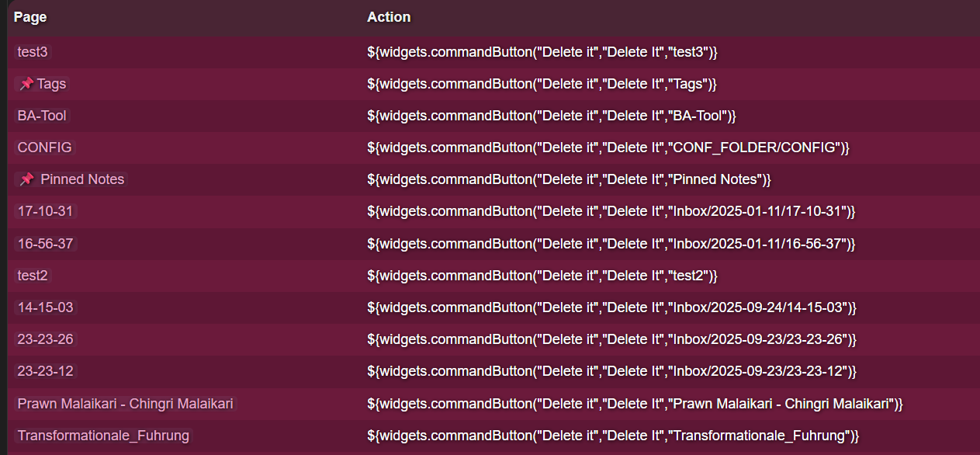
Task: Click the Action column header
Action: tap(389, 17)
